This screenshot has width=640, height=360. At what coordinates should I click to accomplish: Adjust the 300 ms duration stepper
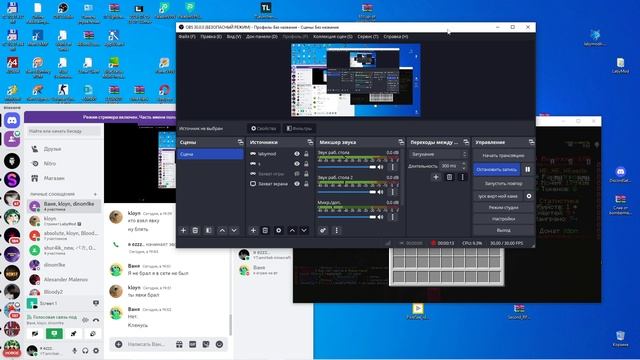(x=464, y=166)
